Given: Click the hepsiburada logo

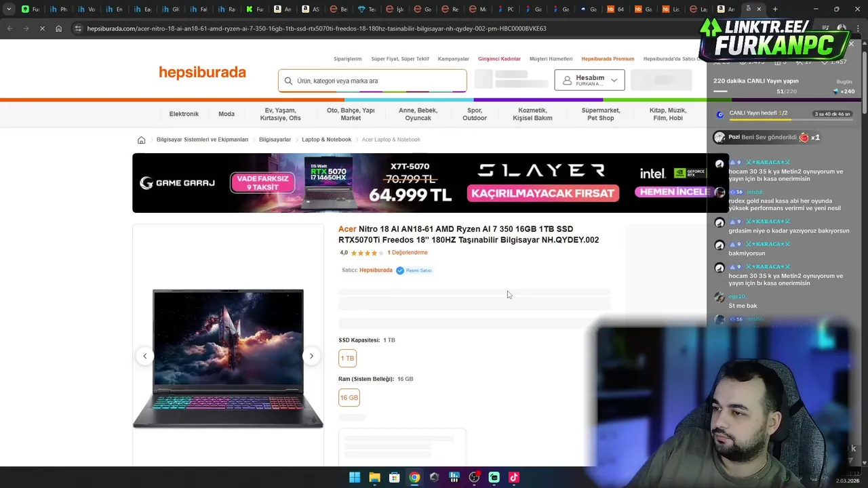Looking at the screenshot, I should [202, 73].
